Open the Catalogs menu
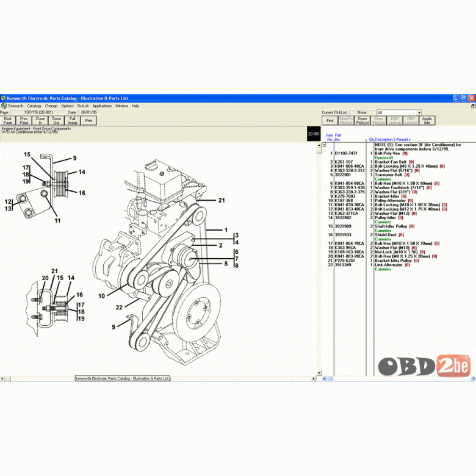Screen dimensions: 476x476 click(x=34, y=106)
